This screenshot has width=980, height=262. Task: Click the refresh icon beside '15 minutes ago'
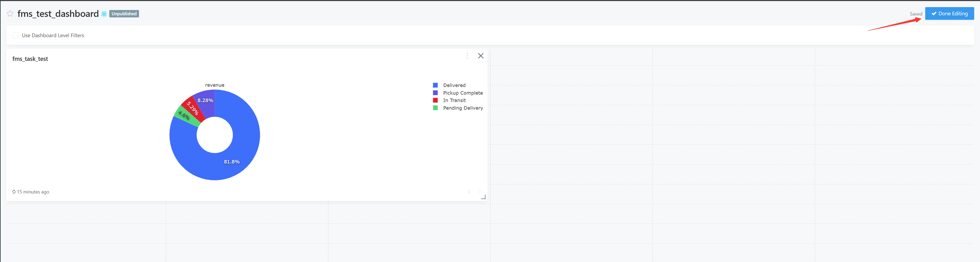point(14,192)
